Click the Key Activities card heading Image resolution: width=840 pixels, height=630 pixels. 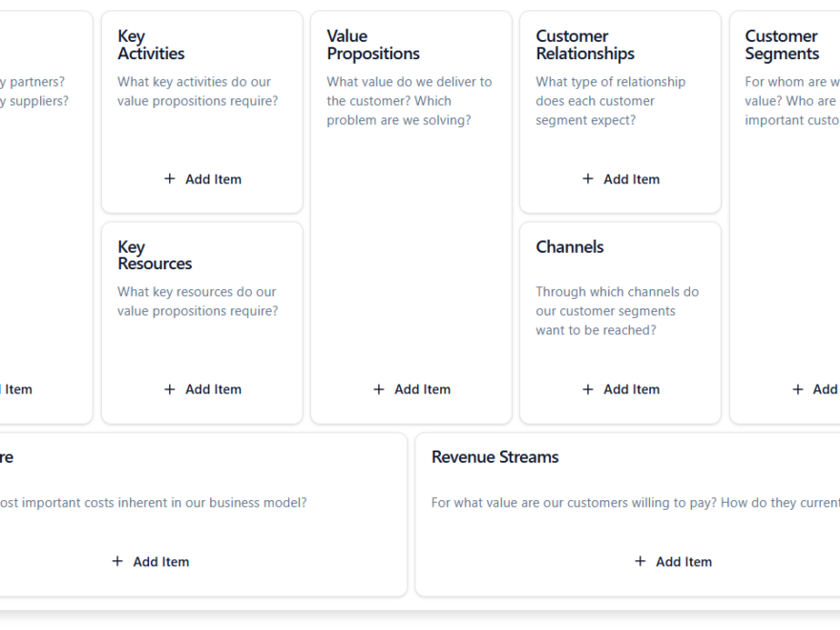[x=150, y=44]
